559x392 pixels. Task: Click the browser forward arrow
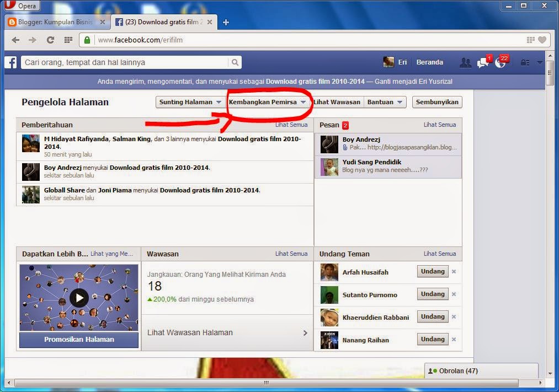(33, 40)
